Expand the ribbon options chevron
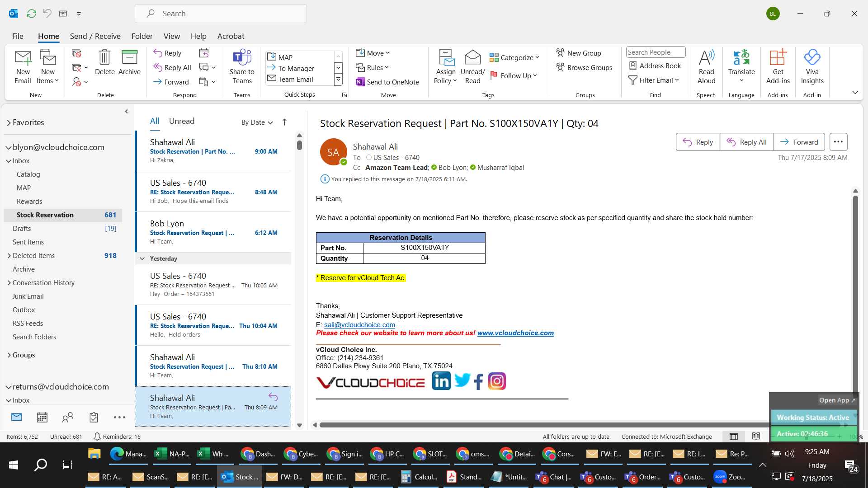 855,93
